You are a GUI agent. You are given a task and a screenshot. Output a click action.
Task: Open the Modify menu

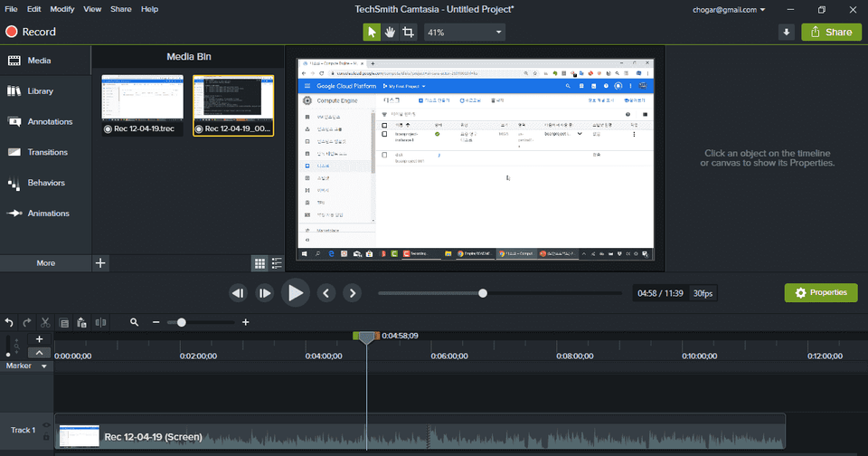pos(62,9)
